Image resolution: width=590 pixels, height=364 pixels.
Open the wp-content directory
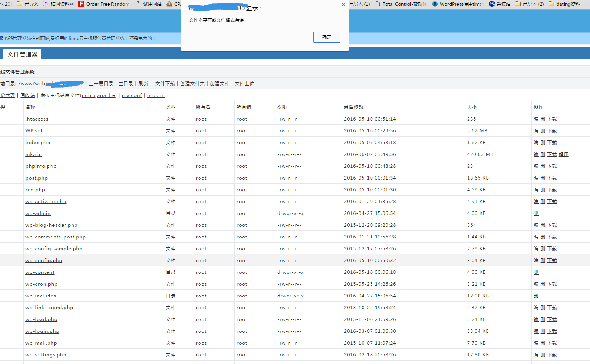click(x=40, y=272)
